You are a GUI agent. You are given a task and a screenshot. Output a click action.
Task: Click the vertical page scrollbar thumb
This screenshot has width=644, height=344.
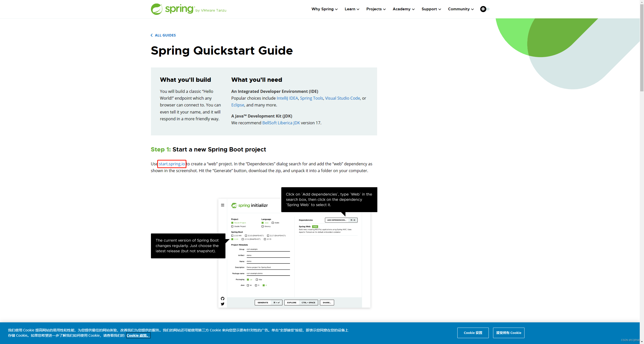click(642, 48)
